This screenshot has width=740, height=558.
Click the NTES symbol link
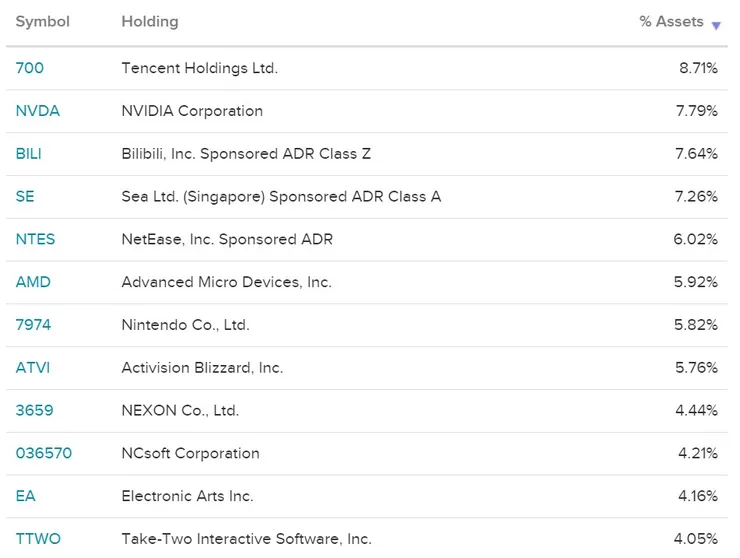(x=36, y=240)
